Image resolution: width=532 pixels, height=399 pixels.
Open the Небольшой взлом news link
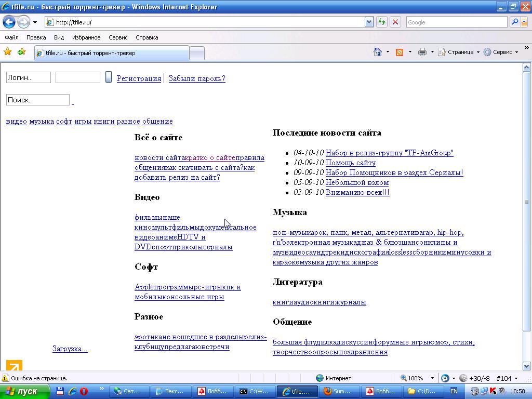(357, 182)
